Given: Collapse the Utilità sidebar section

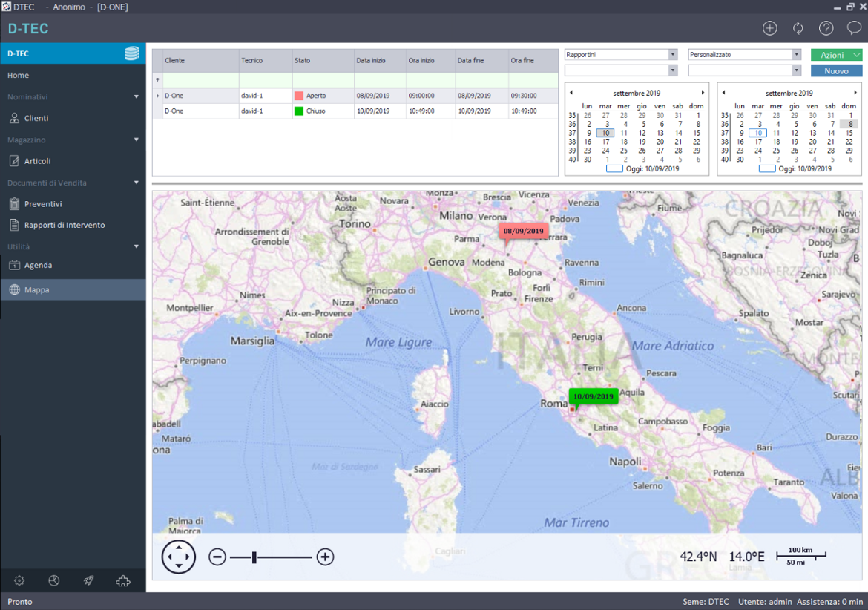Looking at the screenshot, I should pyautogui.click(x=136, y=246).
